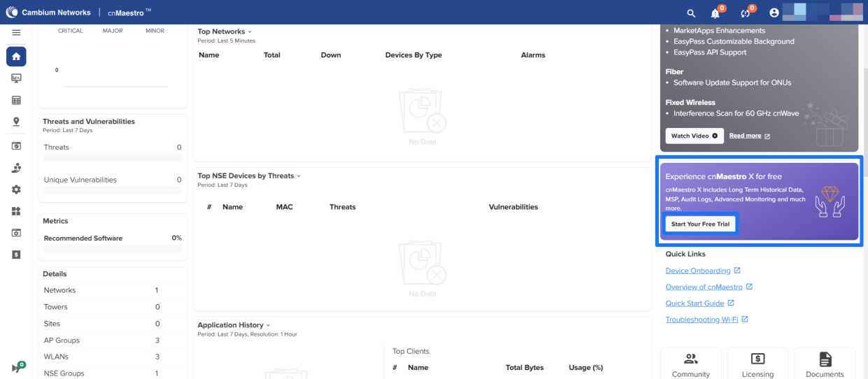Click the Sites row in Details
This screenshot has width=868, height=379.
[112, 324]
